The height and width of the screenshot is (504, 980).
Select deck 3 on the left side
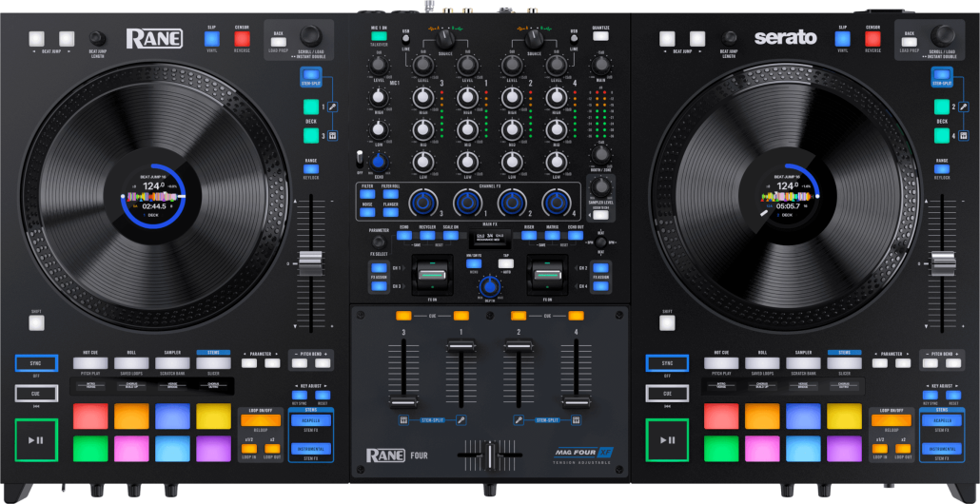[x=309, y=135]
